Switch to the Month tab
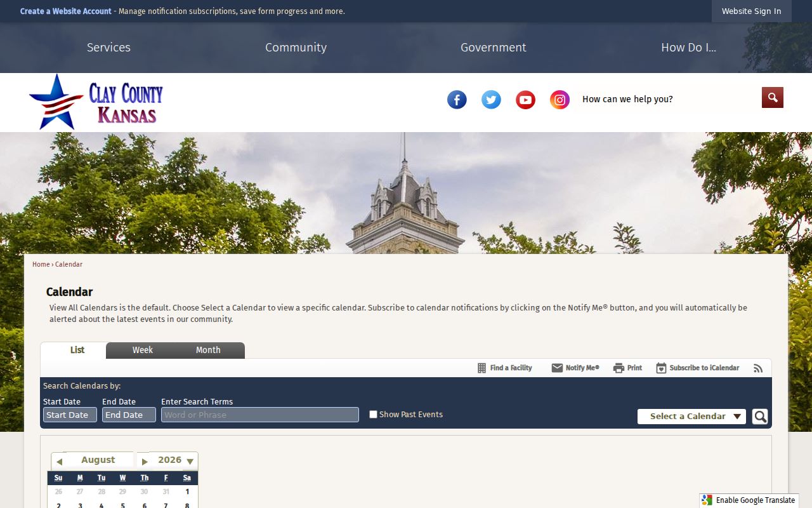This screenshot has width=812, height=508. [208, 350]
